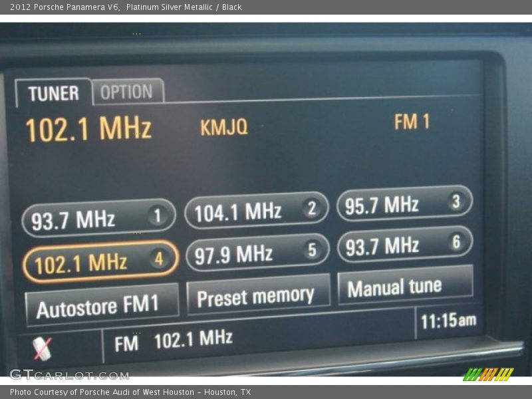Tap the Autostore FM1 button
This screenshot has height=399, width=532.
(x=102, y=305)
